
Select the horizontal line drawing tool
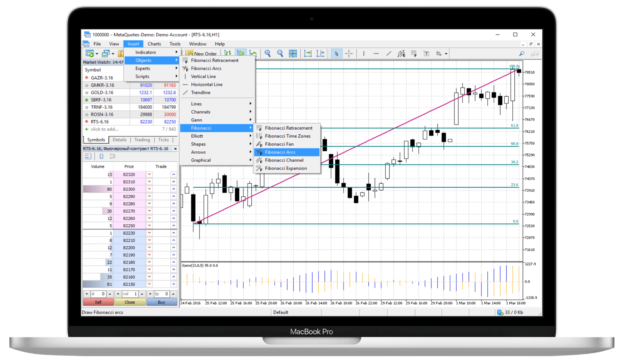[376, 53]
